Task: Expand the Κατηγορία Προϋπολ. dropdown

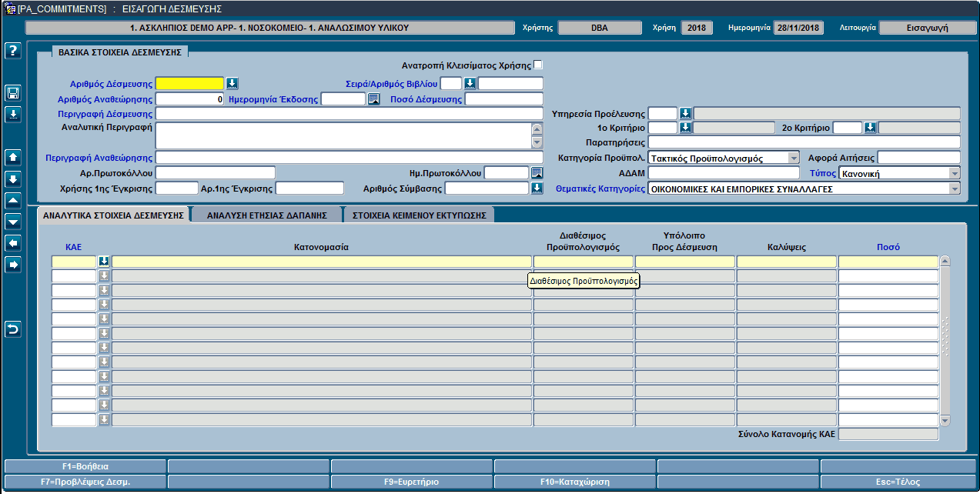Action: [x=794, y=158]
